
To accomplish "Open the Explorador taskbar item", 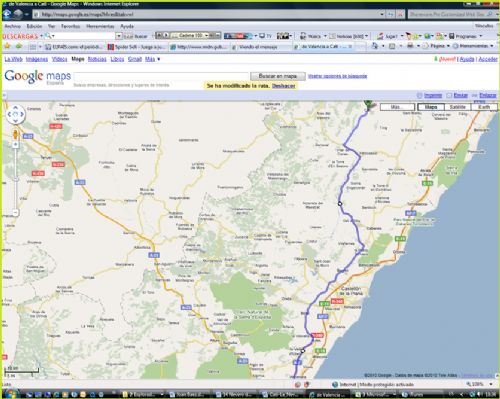I will point(142,395).
